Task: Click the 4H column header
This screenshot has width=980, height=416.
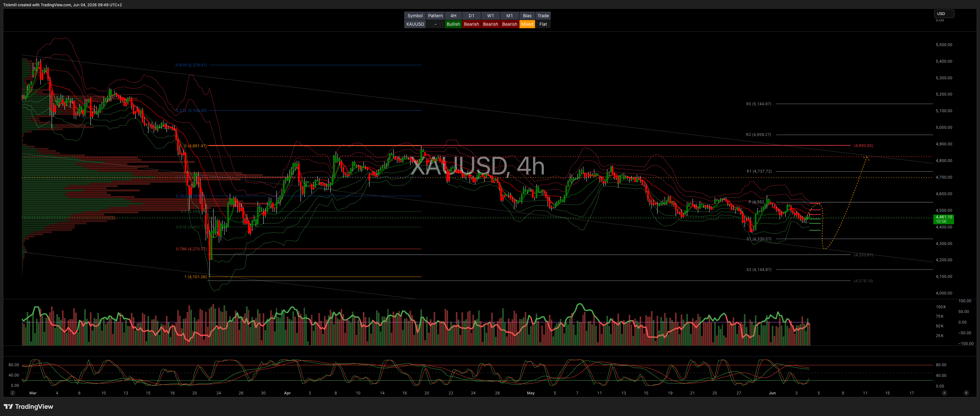Action: pyautogui.click(x=453, y=16)
